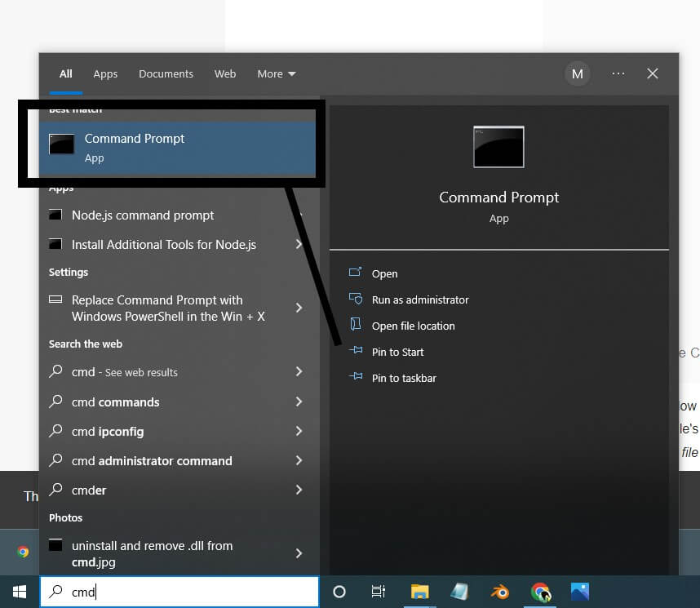Close the search panel with X
Image resolution: width=700 pixels, height=608 pixels.
pos(652,73)
